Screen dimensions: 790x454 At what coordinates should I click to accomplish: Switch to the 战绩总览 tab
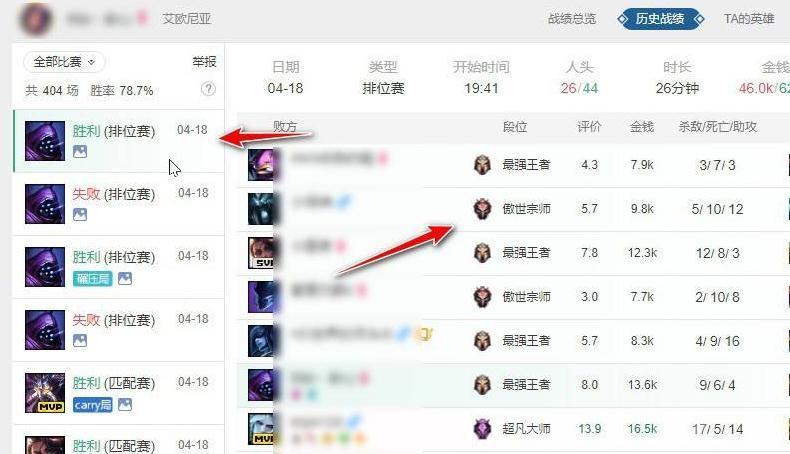coord(572,19)
